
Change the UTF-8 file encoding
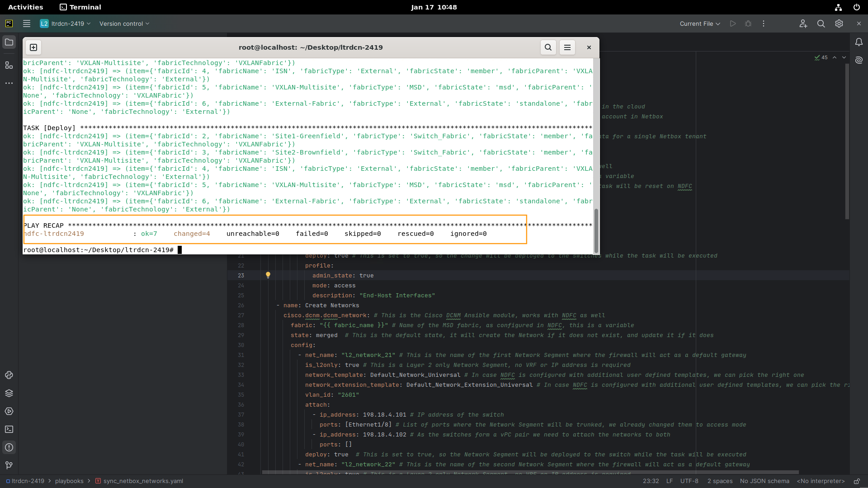coord(689,481)
